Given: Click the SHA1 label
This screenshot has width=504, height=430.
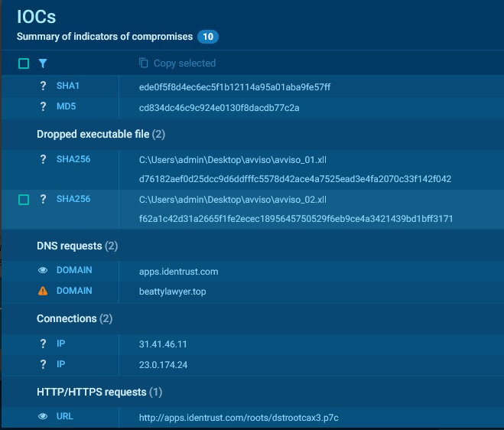Looking at the screenshot, I should pyautogui.click(x=68, y=86).
